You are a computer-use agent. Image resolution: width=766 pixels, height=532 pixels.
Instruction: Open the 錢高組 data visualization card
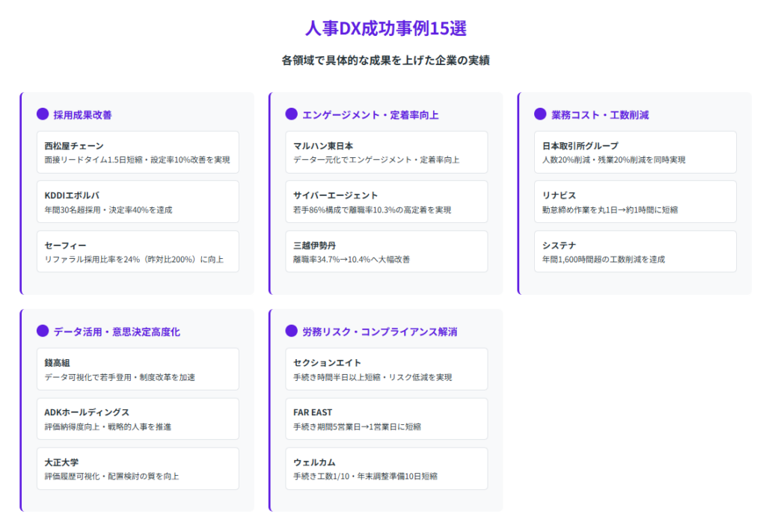138,370
